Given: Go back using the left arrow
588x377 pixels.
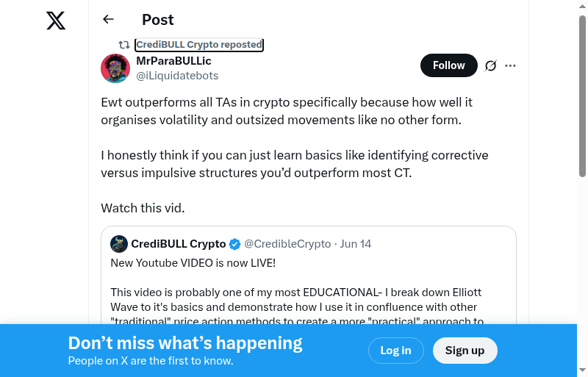Looking at the screenshot, I should 109,20.
